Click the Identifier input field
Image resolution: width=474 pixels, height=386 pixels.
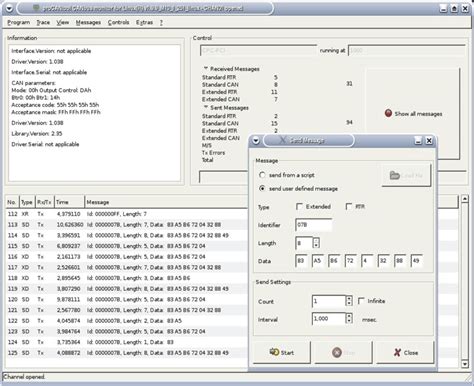(x=314, y=225)
